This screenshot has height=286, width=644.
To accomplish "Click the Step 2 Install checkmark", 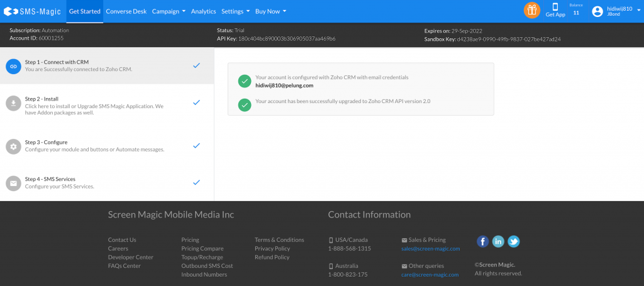I will click(196, 102).
